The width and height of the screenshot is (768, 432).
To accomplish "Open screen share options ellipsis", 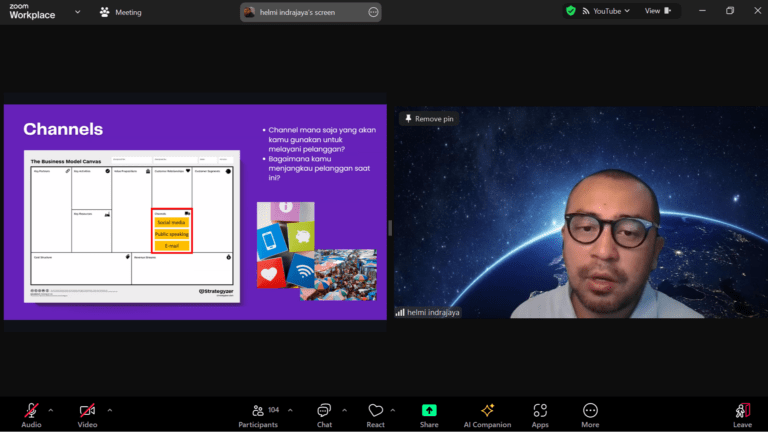I will click(x=373, y=12).
